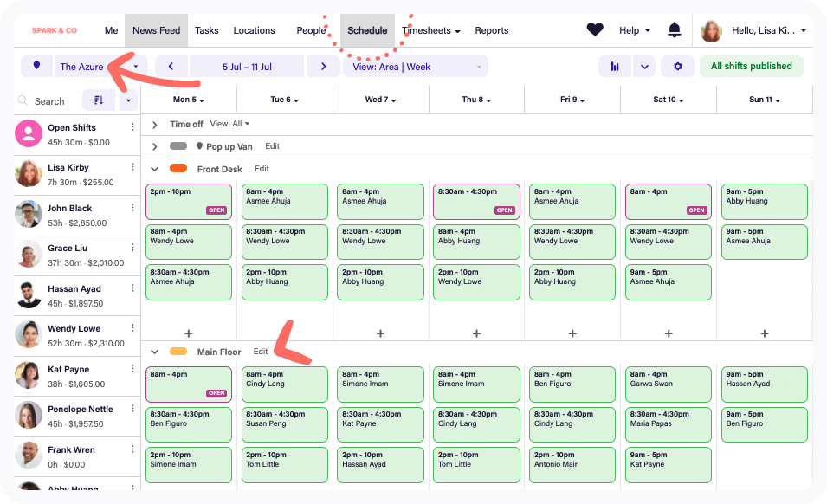Click the Main Floor yellow color swatch

[x=178, y=351]
